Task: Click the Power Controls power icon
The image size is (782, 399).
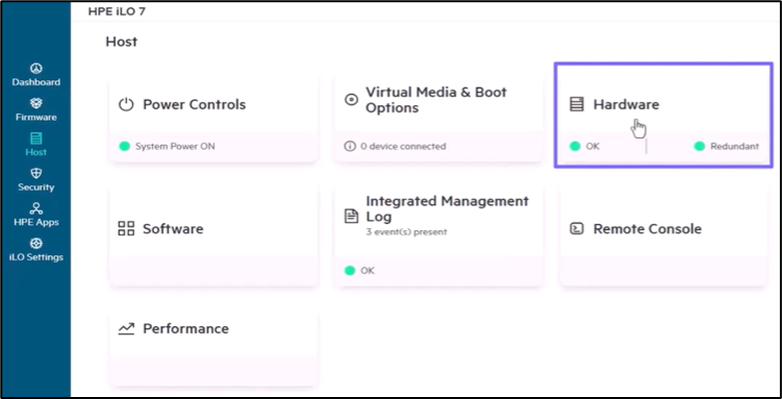Action: pos(126,104)
